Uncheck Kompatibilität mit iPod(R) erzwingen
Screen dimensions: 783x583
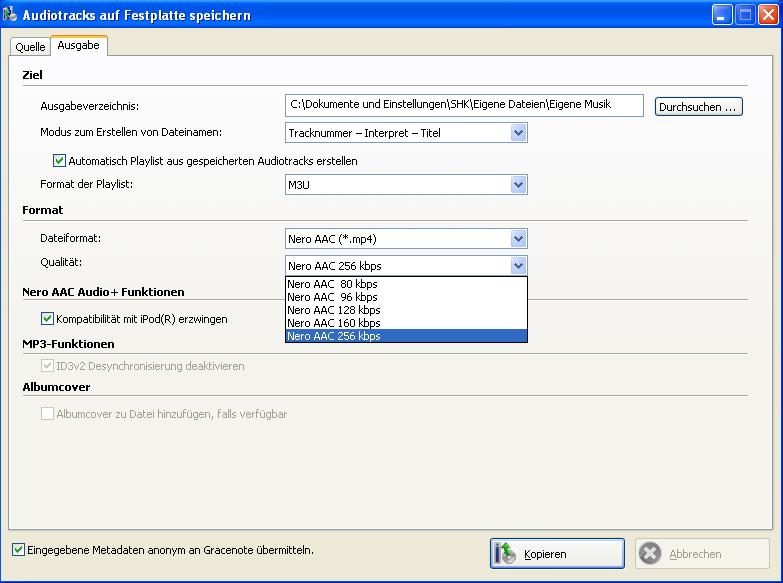pyautogui.click(x=48, y=319)
